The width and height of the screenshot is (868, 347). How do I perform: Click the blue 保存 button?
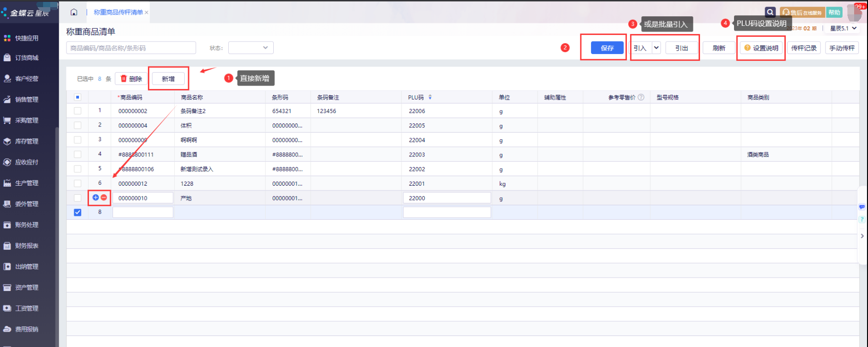(607, 48)
